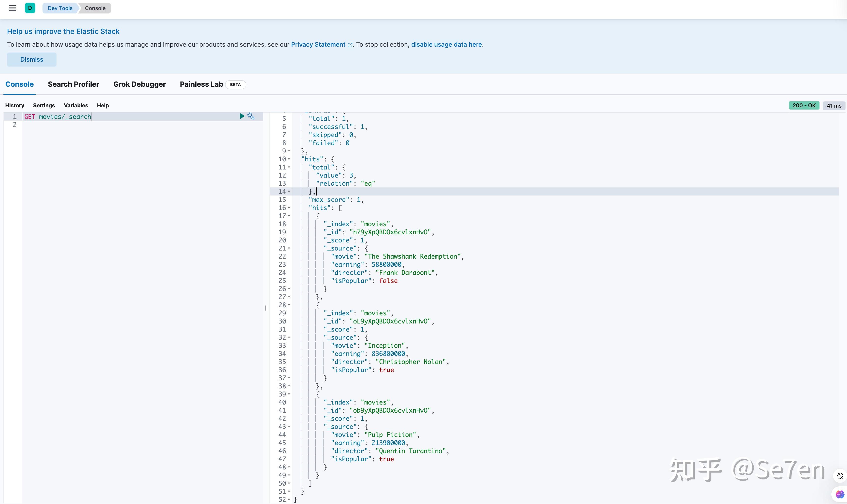Image resolution: width=847 pixels, height=504 pixels.
Task: Click the 200 - OK response status badge
Action: click(804, 105)
